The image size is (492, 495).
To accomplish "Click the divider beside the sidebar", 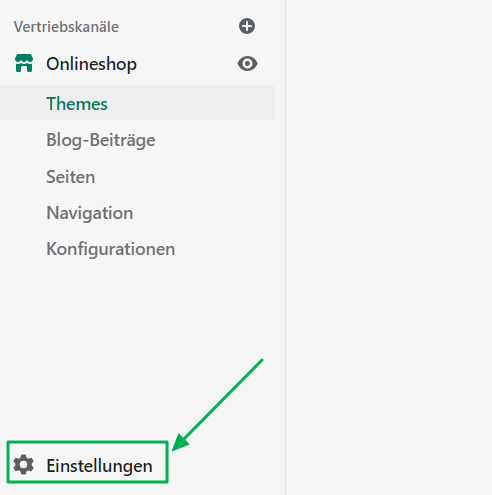I will click(x=285, y=247).
